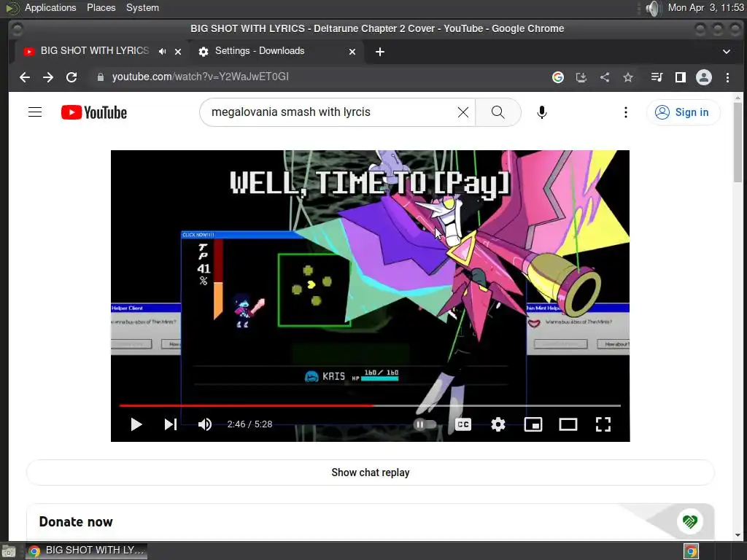Turn on closed captions CC button
The image size is (747, 560).
[463, 424]
